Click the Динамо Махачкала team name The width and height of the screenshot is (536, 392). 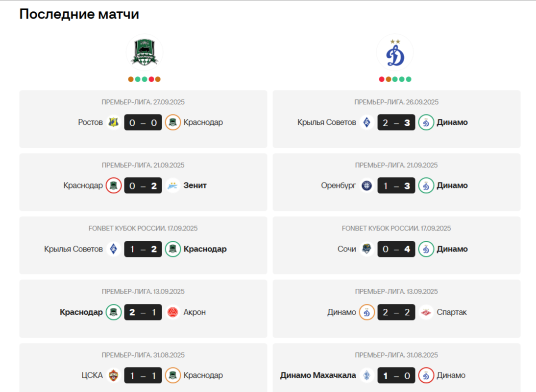[318, 375]
